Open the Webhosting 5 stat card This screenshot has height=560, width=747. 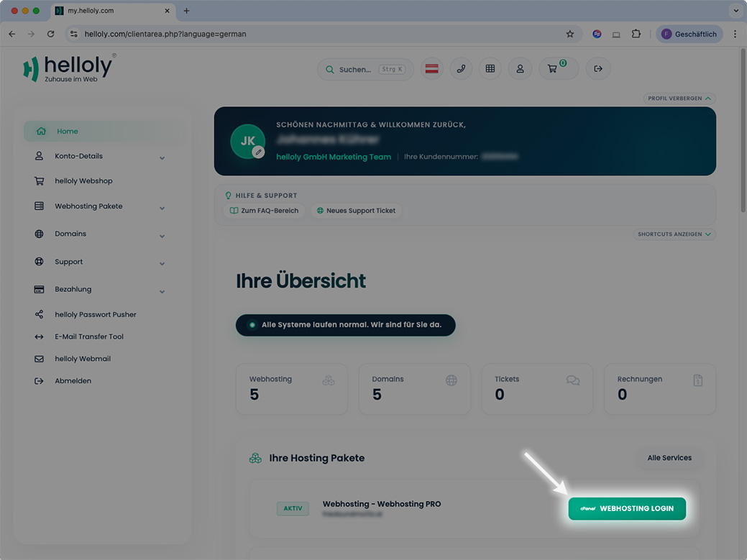point(292,389)
